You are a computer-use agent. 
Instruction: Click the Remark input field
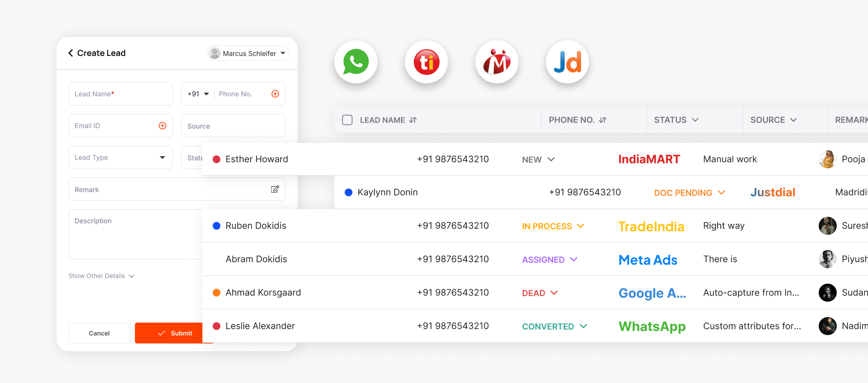177,189
